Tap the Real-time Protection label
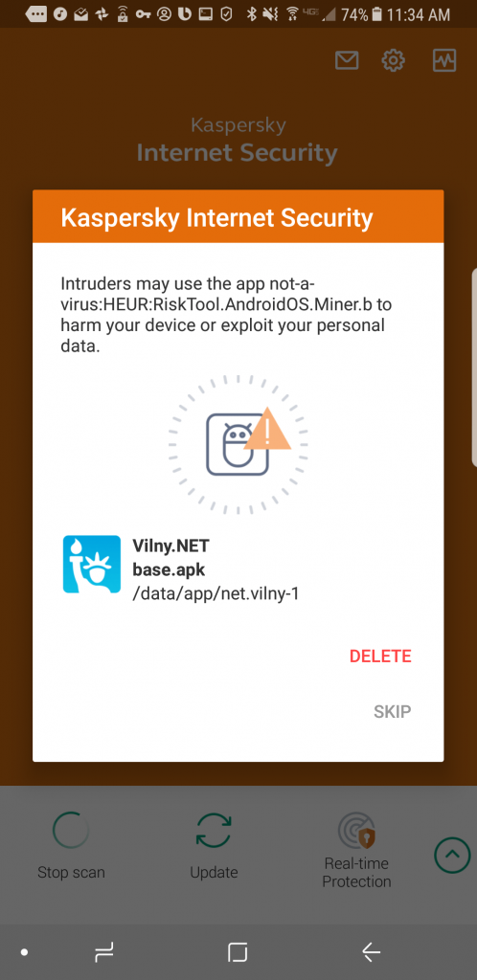This screenshot has height=980, width=477. click(357, 873)
